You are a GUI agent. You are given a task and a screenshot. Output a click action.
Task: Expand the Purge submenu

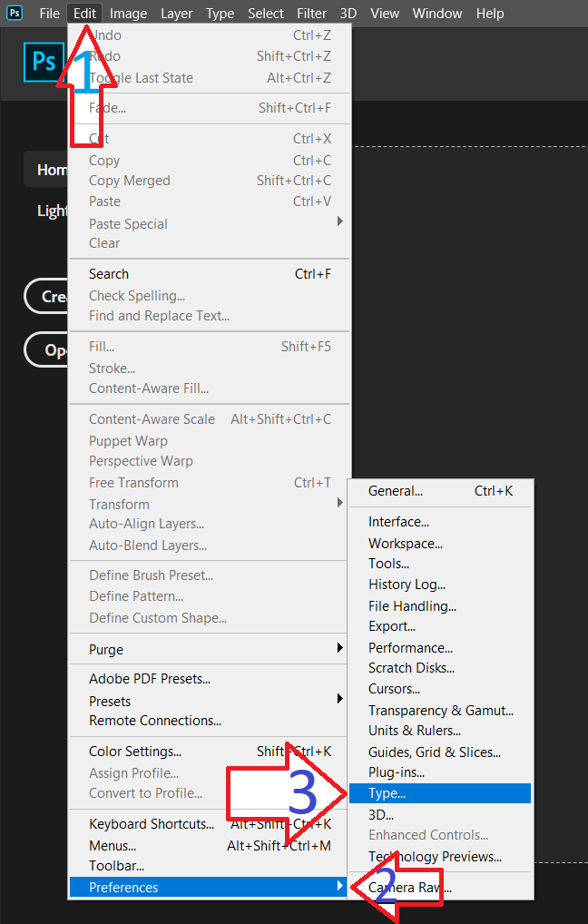(x=210, y=649)
